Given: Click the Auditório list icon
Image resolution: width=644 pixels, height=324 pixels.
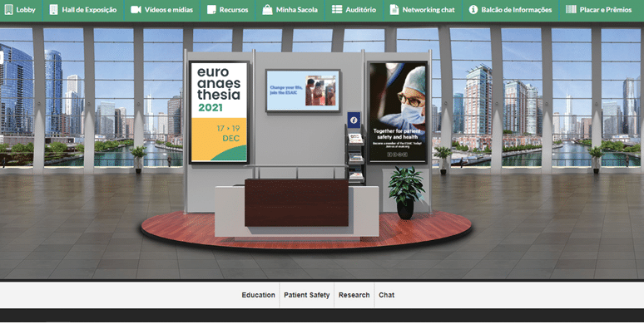Looking at the screenshot, I should click(x=337, y=9).
